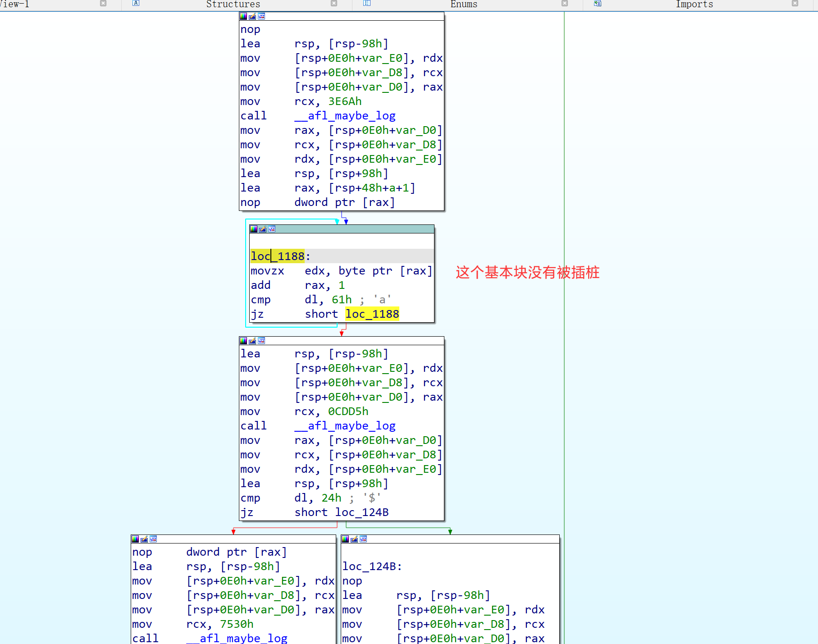Click 'nop dword ptr [rax]' in the 7530h block
818x644 pixels.
[210, 552]
